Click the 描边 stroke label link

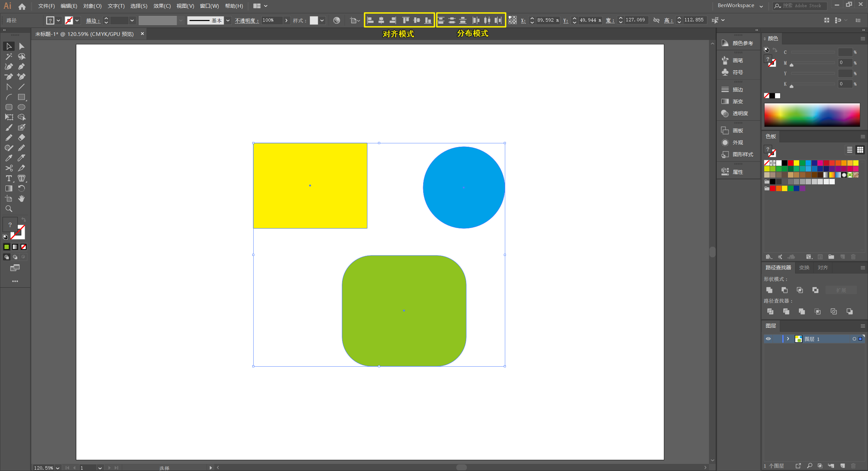pos(92,20)
